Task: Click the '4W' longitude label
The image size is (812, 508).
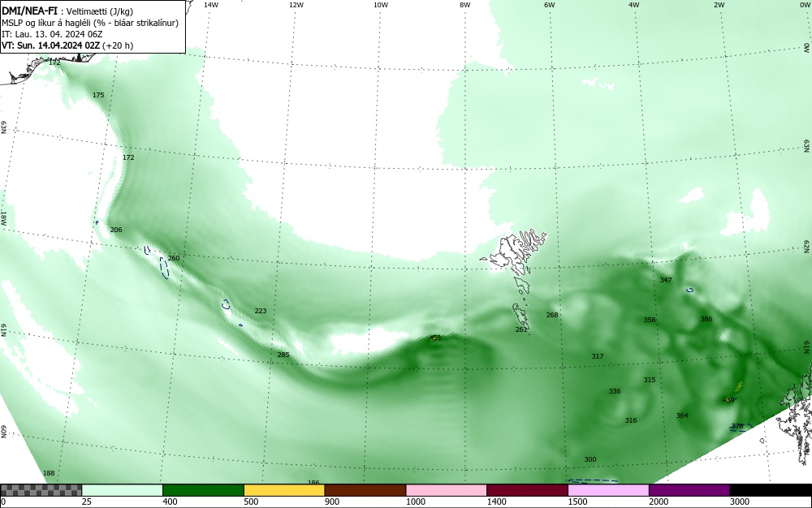Action: click(634, 5)
